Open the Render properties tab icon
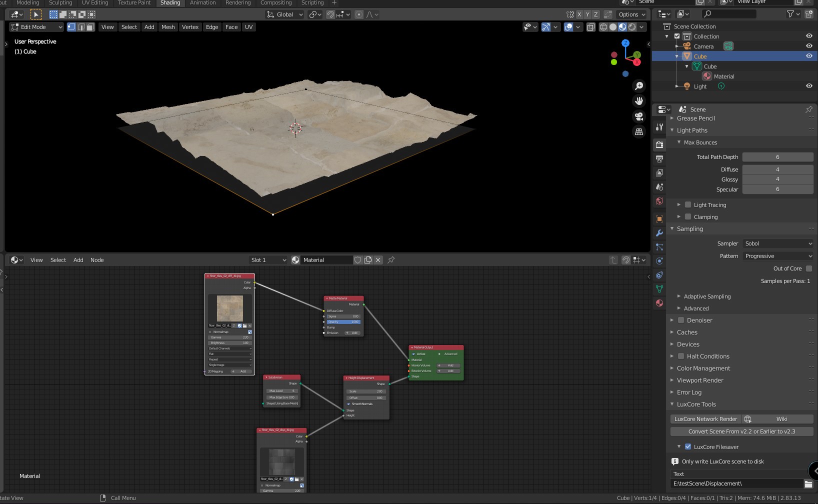The width and height of the screenshot is (818, 504). [659, 144]
